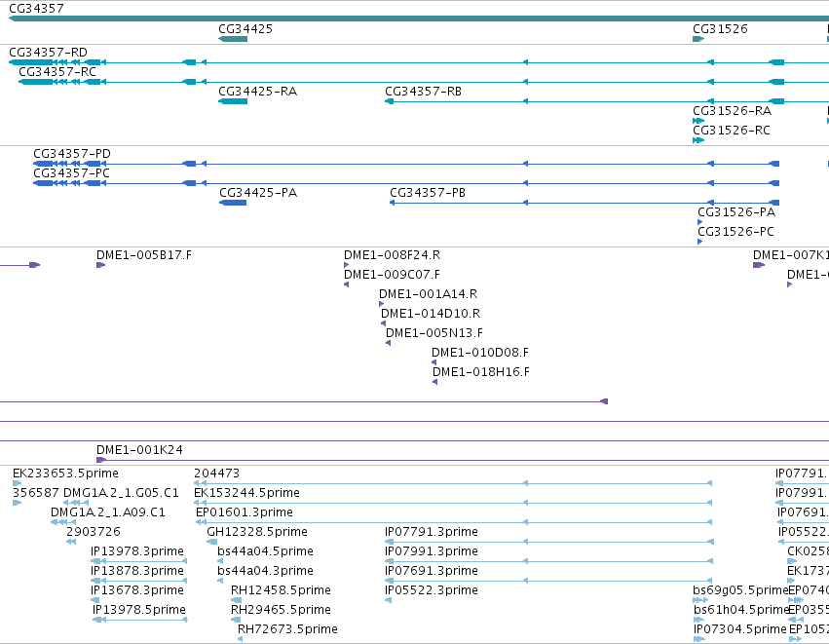The width and height of the screenshot is (829, 644).
Task: Select the CG34357 gene label
Action: coord(36,9)
